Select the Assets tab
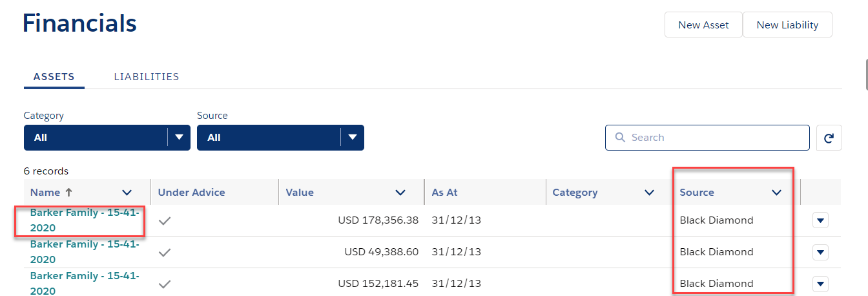Viewport: 868px width, 296px height. click(x=54, y=76)
